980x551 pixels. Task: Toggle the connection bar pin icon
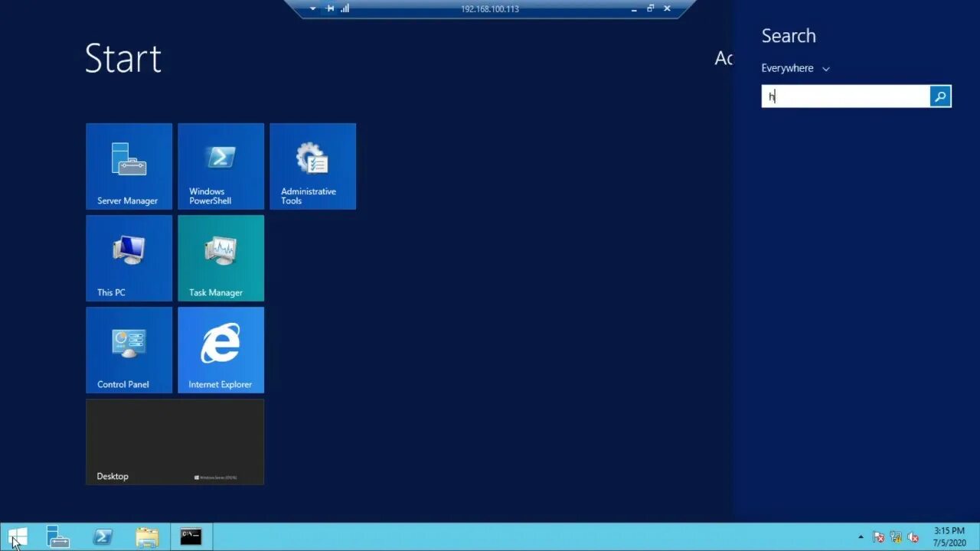coord(330,8)
